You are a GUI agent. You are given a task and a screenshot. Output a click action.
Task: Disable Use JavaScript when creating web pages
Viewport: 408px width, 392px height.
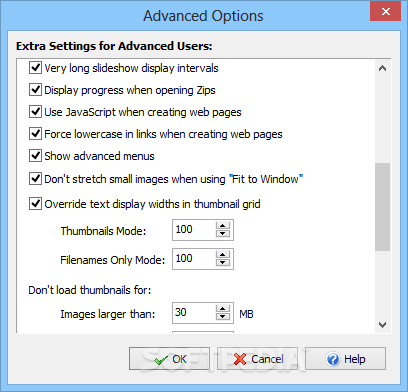click(35, 112)
